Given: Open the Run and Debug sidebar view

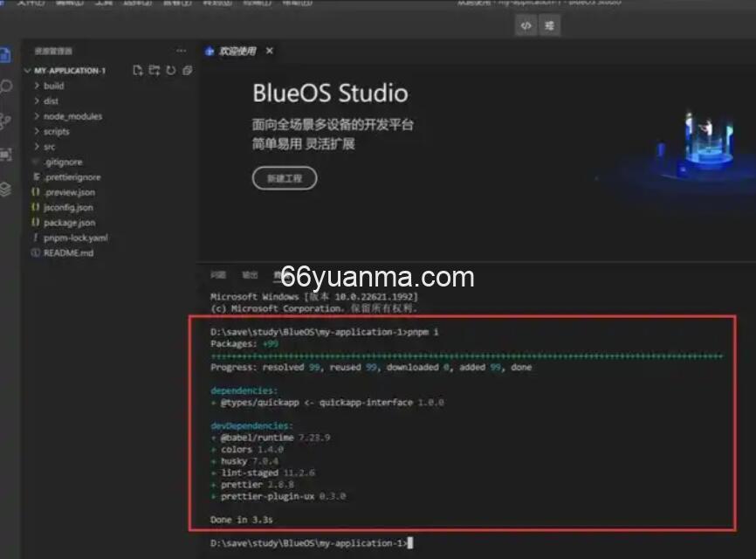Looking at the screenshot, I should point(8,152).
